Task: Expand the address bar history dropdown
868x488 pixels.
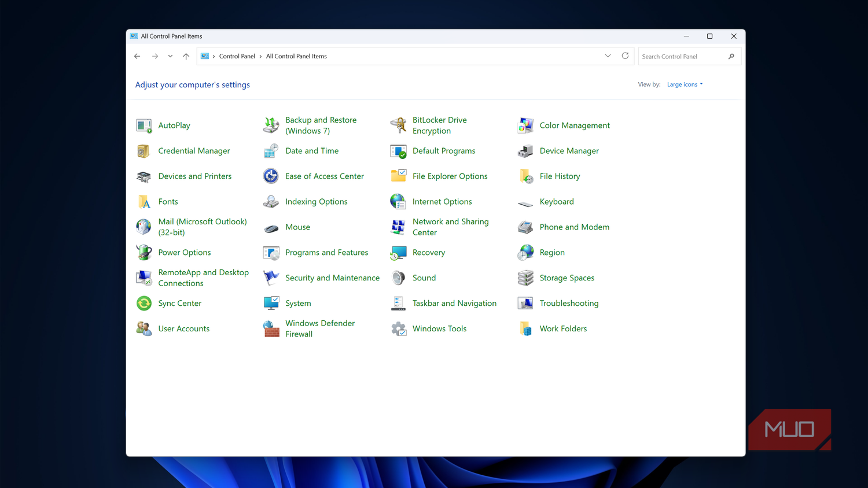Action: [608, 56]
